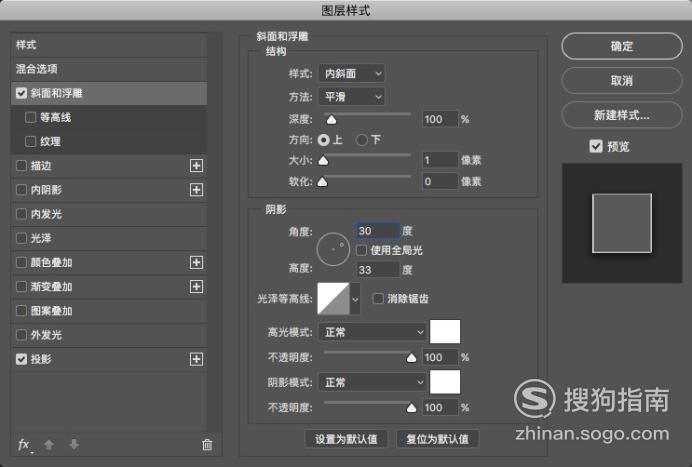Click the 深度 slider handle

point(331,120)
